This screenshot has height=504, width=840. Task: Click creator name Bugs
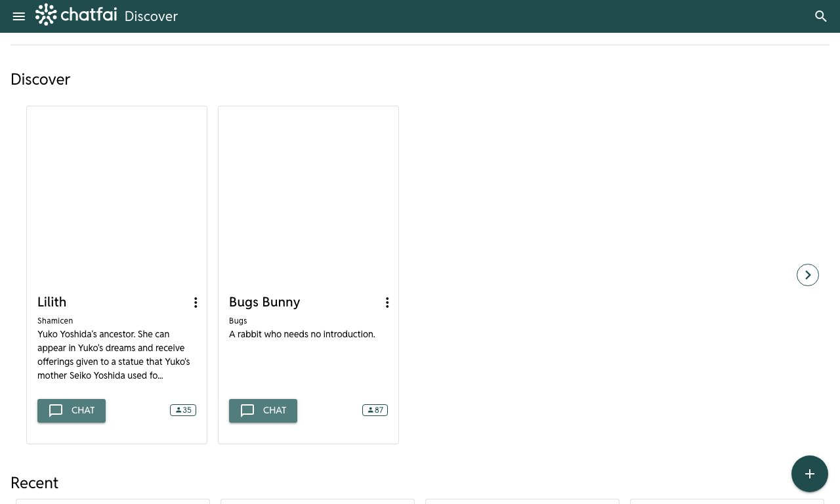tap(238, 321)
